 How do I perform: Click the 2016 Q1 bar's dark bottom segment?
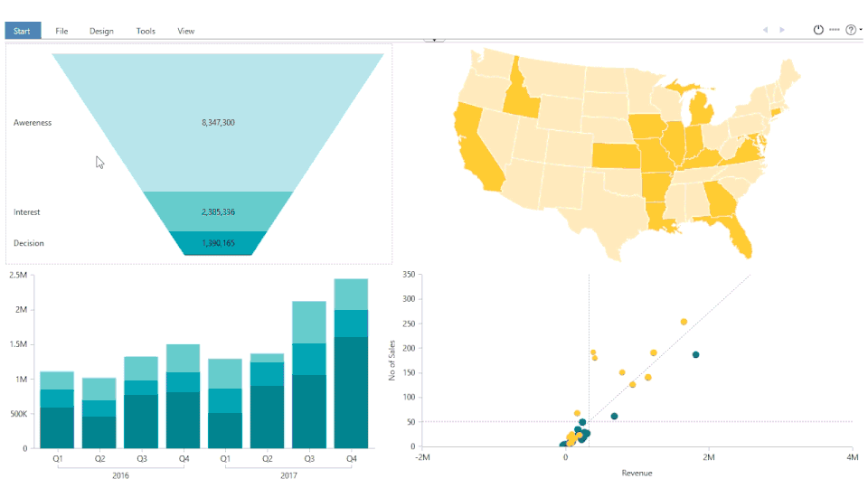click(x=57, y=427)
